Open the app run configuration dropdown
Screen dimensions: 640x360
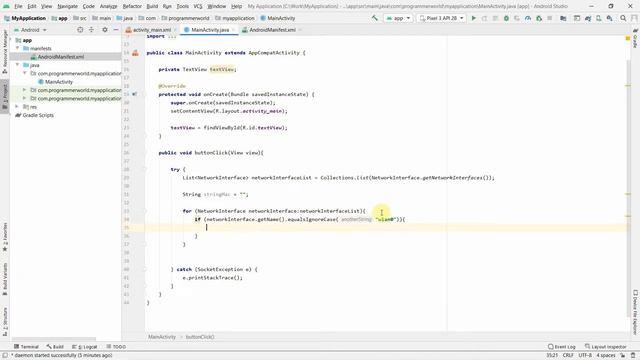pyautogui.click(x=398, y=18)
